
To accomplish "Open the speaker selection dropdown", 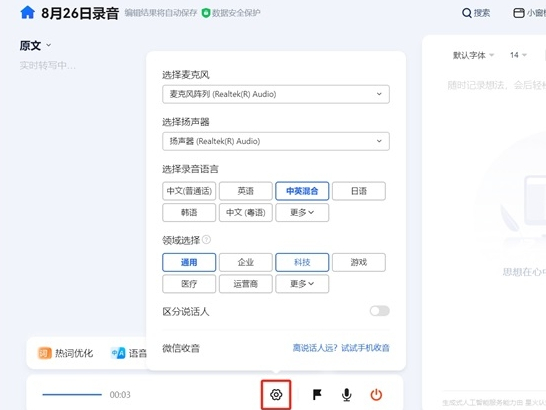I will pos(276,141).
